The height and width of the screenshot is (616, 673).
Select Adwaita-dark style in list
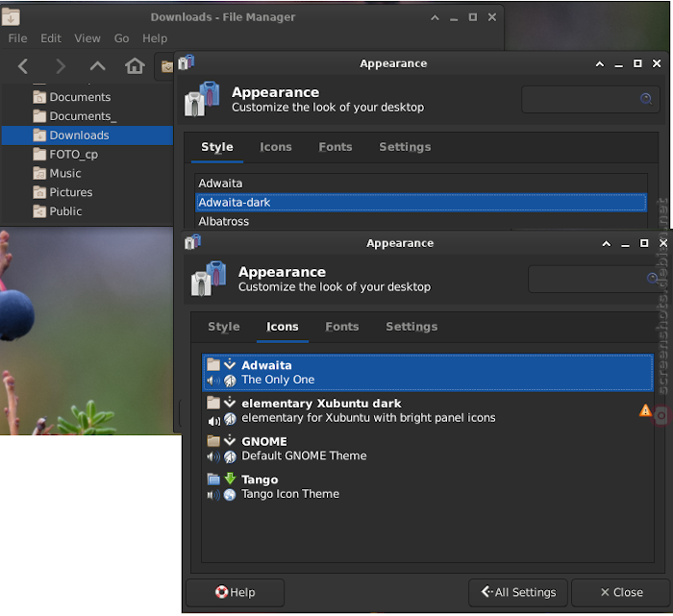click(421, 203)
